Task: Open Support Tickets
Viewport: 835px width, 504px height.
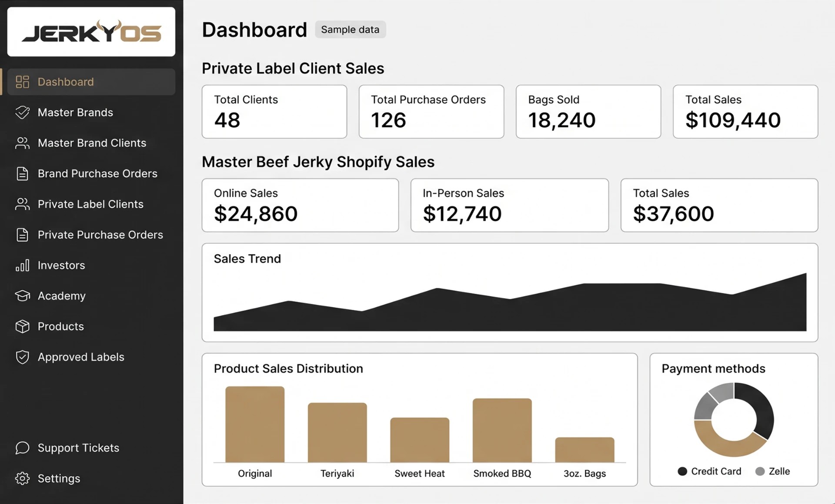Action: click(x=91, y=448)
